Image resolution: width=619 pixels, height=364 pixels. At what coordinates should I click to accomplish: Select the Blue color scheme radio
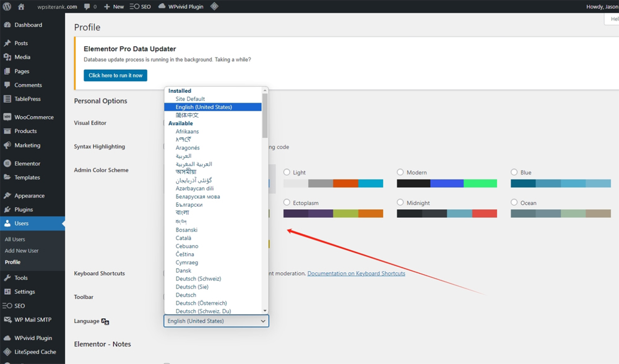click(x=514, y=172)
